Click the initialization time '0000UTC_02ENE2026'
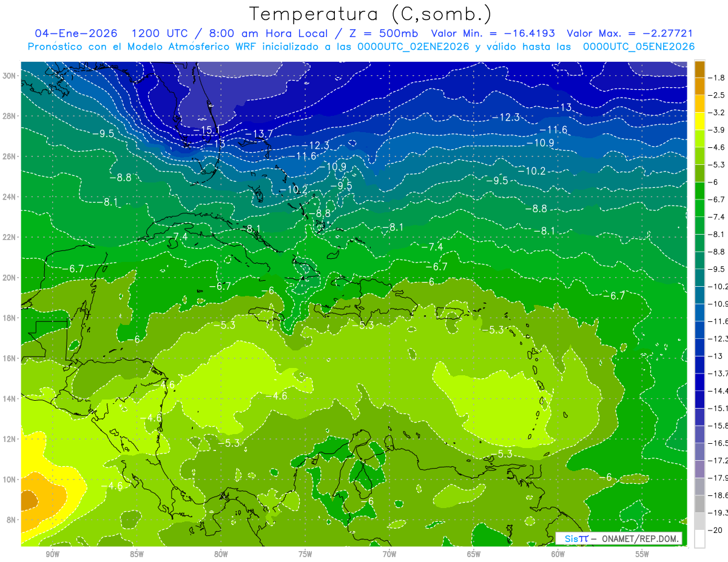728x562 pixels. pyautogui.click(x=414, y=47)
